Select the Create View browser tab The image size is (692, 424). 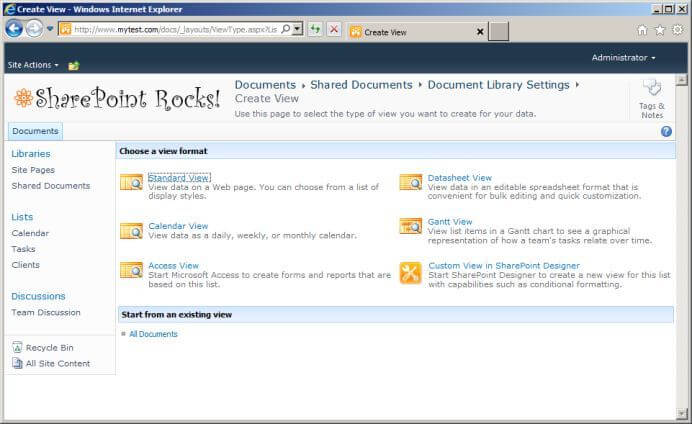pyautogui.click(x=417, y=32)
